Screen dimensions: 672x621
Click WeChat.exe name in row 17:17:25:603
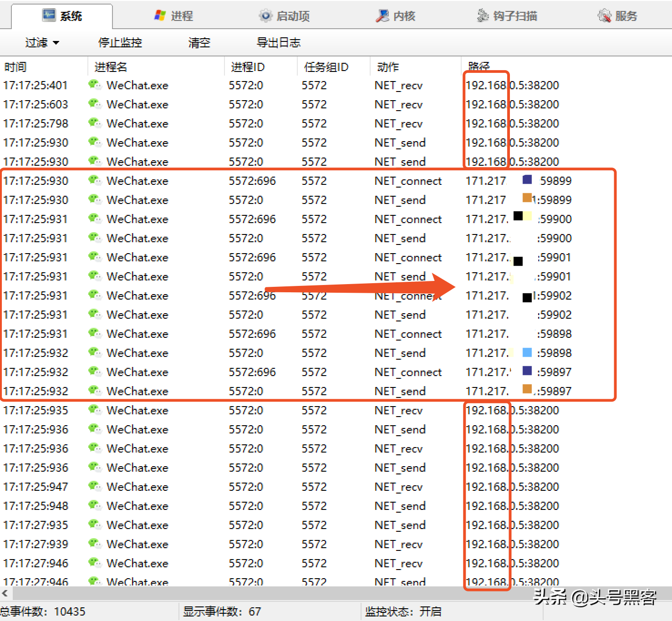137,105
